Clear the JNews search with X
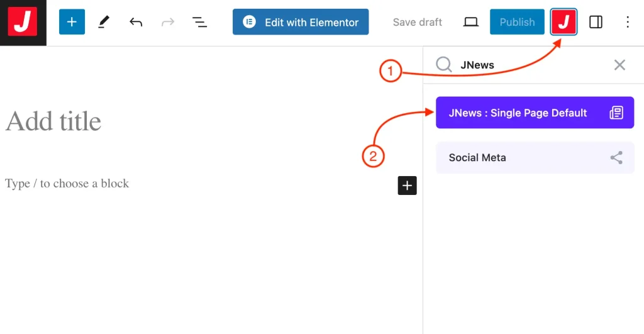The height and width of the screenshot is (334, 644). (619, 65)
